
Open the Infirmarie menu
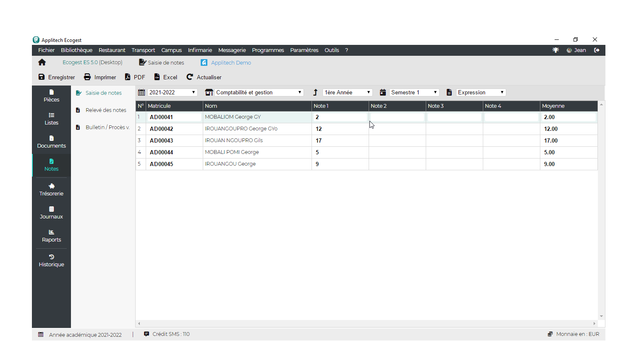pyautogui.click(x=200, y=50)
